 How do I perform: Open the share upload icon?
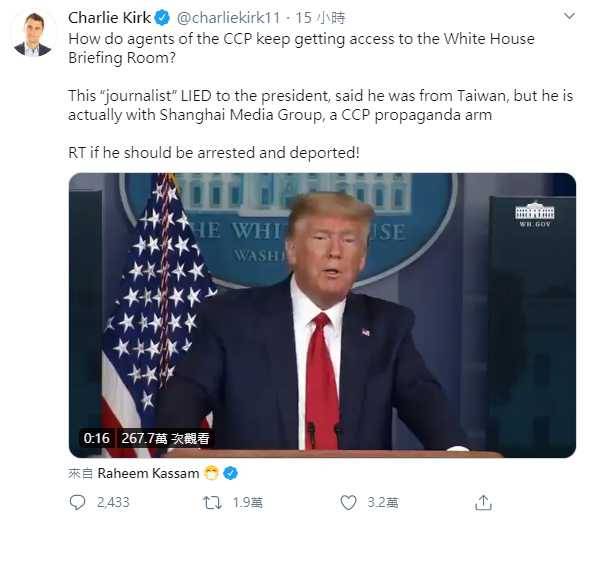pyautogui.click(x=483, y=503)
